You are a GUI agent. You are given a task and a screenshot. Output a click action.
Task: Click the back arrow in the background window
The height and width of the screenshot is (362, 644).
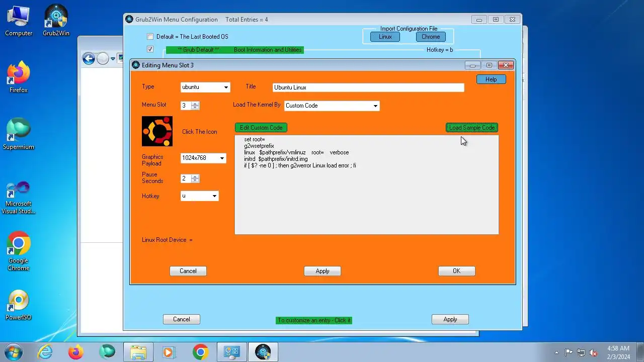point(89,59)
